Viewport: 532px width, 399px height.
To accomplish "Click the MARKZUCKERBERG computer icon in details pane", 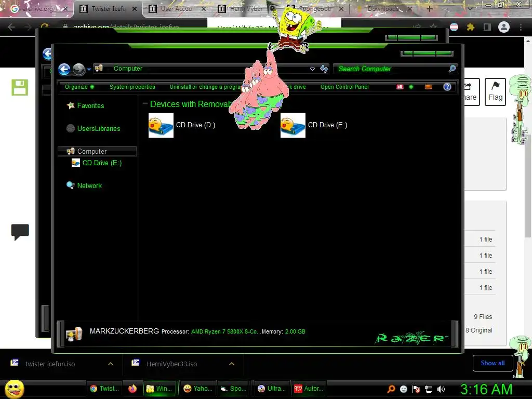I will pyautogui.click(x=74, y=334).
